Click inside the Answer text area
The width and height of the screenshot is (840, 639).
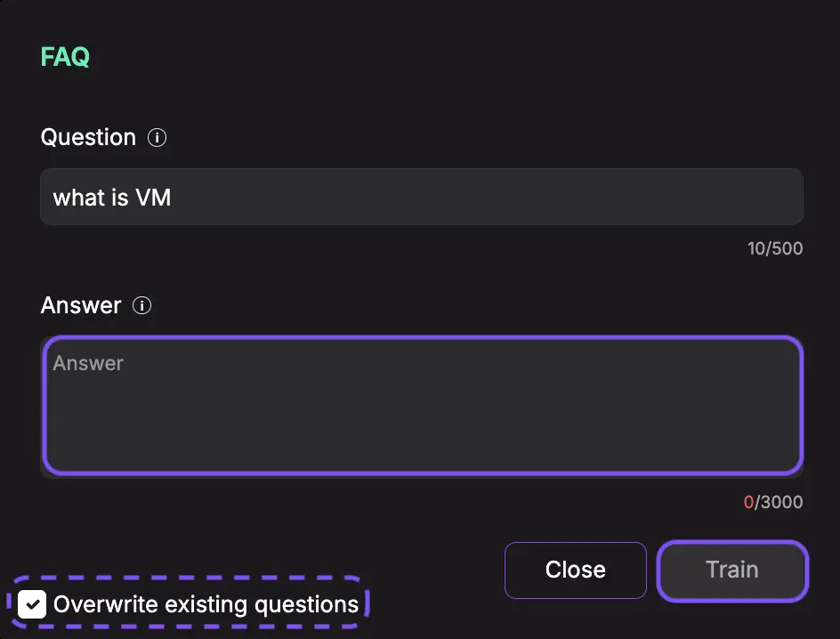point(422,406)
